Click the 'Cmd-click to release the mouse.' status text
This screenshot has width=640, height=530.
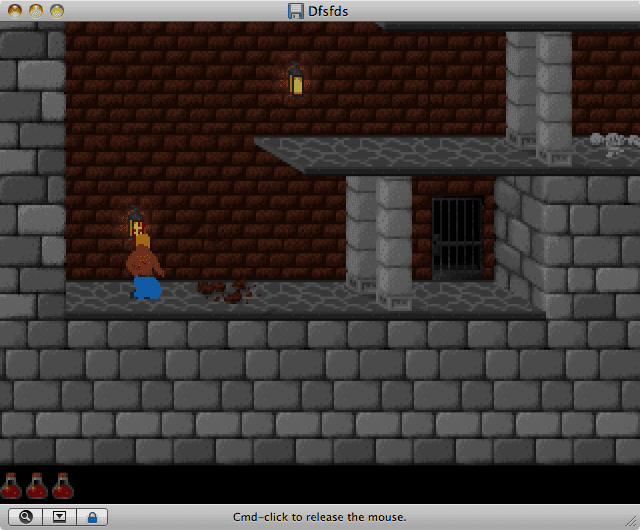pos(320,517)
